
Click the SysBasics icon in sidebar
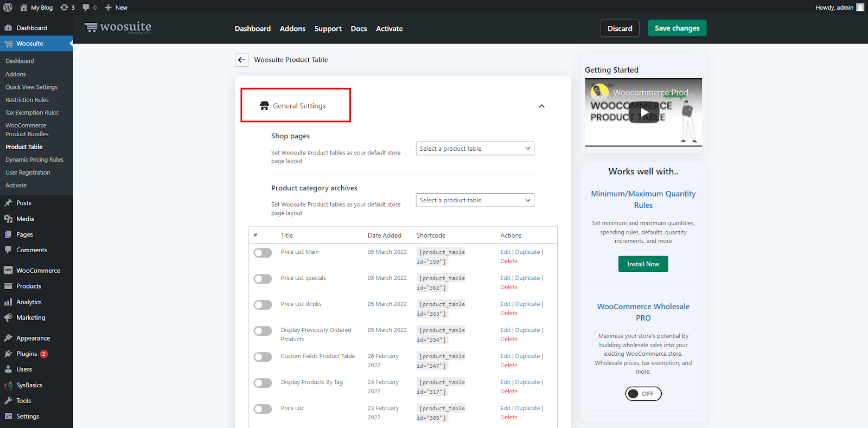[x=8, y=385]
